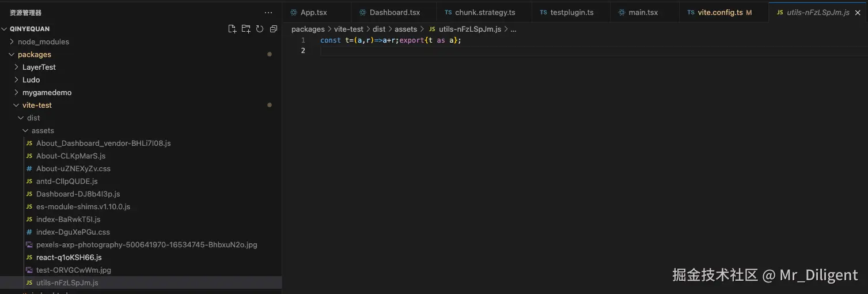868x294 pixels.
Task: Switch to the vite.config.ts tab
Action: pos(720,13)
